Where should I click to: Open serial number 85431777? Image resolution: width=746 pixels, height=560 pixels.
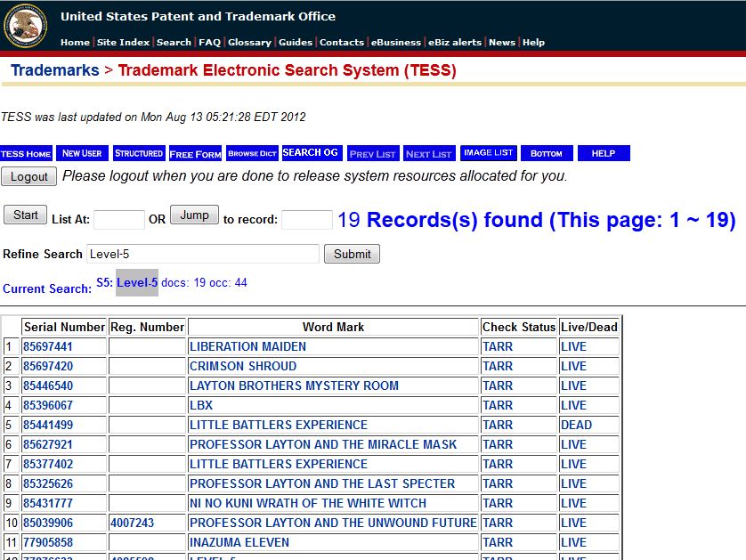tap(48, 503)
